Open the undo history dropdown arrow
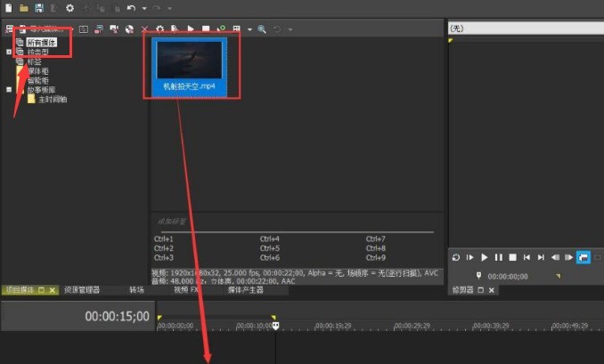604x364 pixels. point(144,8)
